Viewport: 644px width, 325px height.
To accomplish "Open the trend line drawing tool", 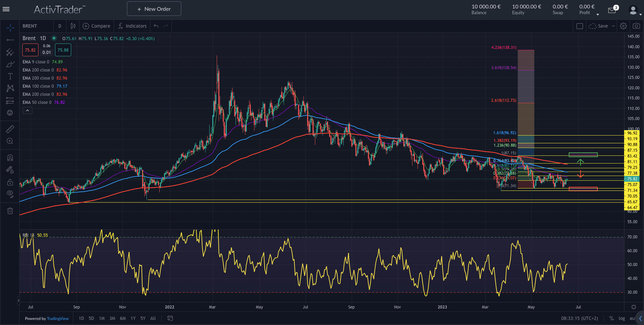I will click(x=10, y=40).
